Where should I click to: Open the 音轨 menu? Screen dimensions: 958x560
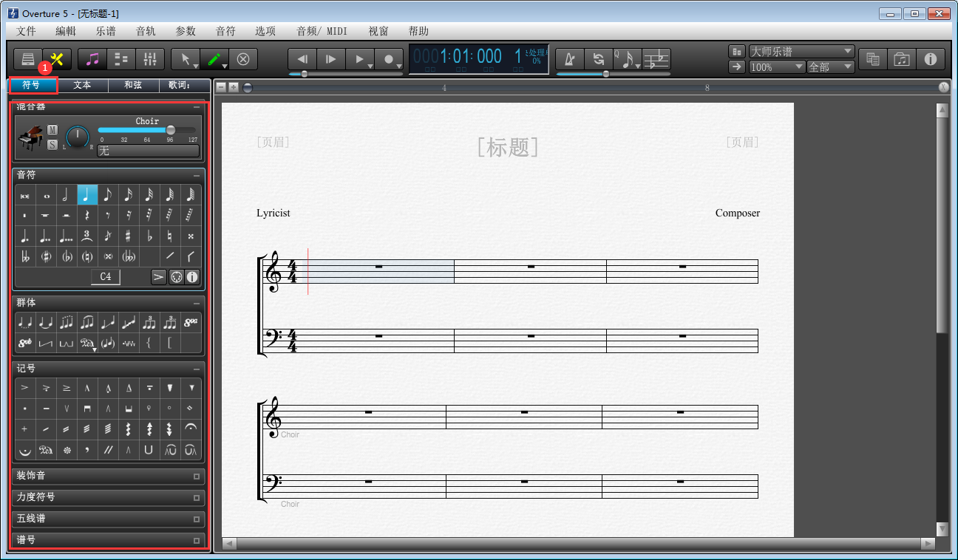[146, 31]
